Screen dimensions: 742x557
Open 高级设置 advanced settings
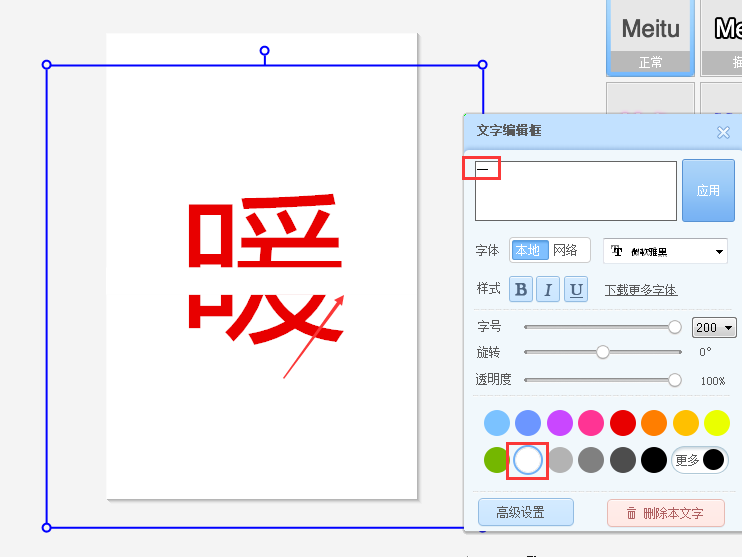(526, 512)
